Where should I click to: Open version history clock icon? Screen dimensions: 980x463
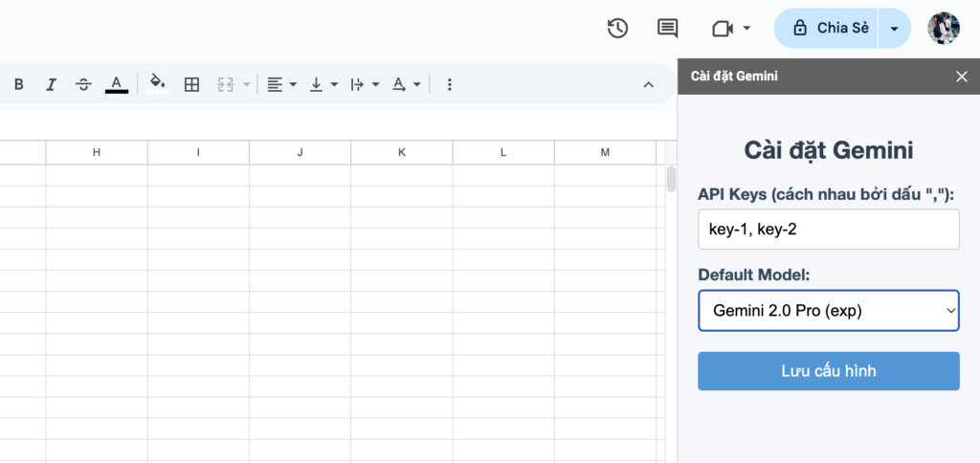[617, 28]
